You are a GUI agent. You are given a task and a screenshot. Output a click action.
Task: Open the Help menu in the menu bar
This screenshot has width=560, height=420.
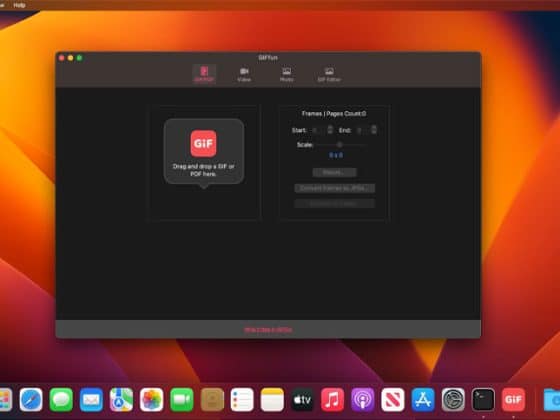point(19,5)
